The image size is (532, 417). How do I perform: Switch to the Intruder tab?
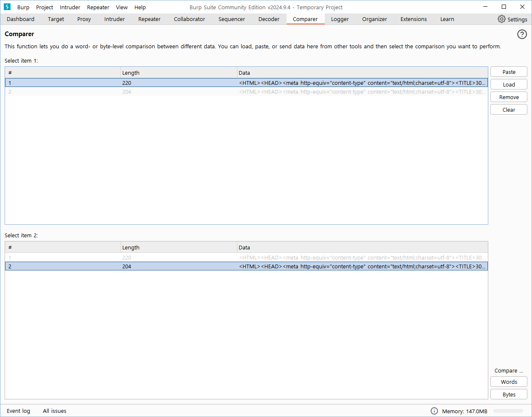[x=114, y=19]
